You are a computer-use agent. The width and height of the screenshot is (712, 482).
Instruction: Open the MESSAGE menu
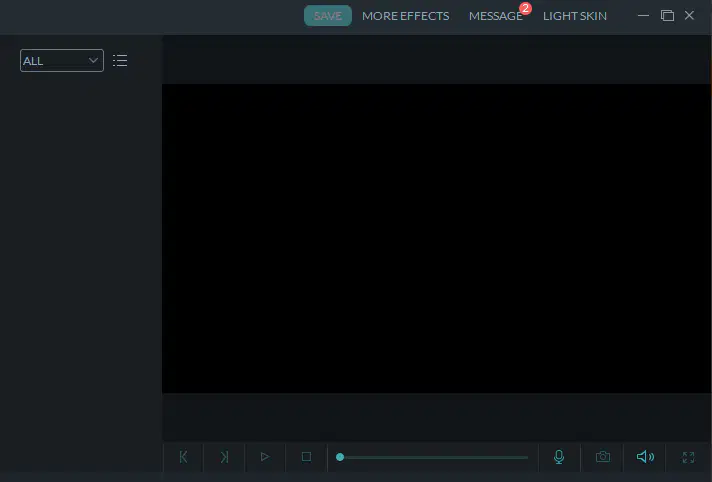pos(495,16)
